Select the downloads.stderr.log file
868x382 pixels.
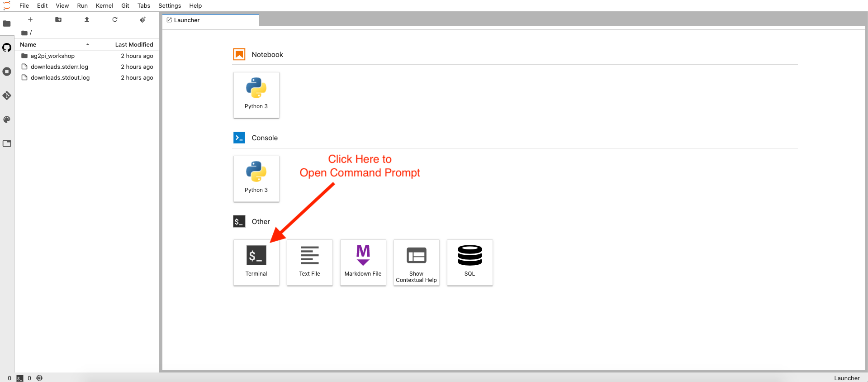pyautogui.click(x=59, y=67)
